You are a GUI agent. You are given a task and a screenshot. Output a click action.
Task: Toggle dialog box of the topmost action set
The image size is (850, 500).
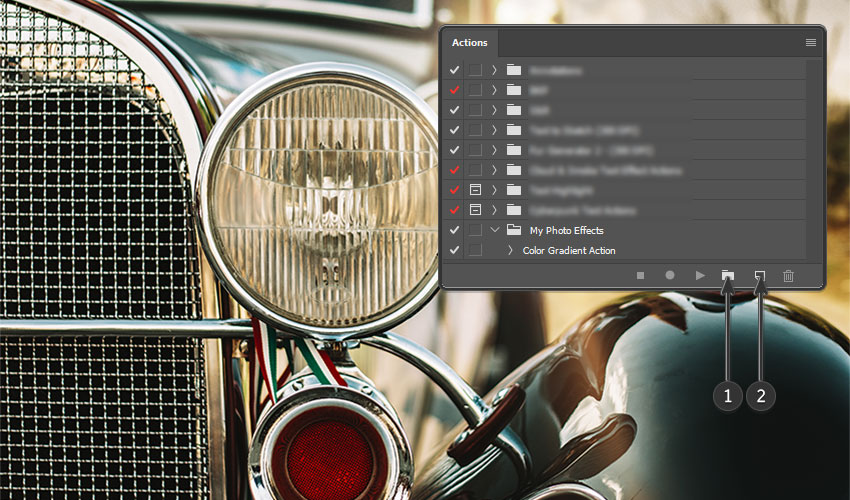click(x=475, y=70)
